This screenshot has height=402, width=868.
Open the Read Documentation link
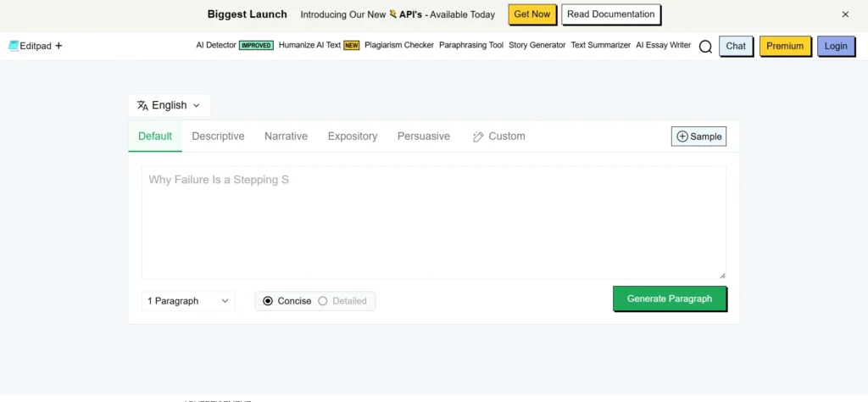(x=610, y=14)
